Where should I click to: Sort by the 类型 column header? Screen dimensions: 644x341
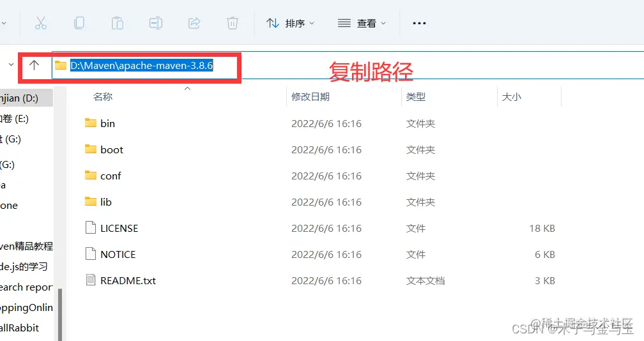(x=416, y=97)
